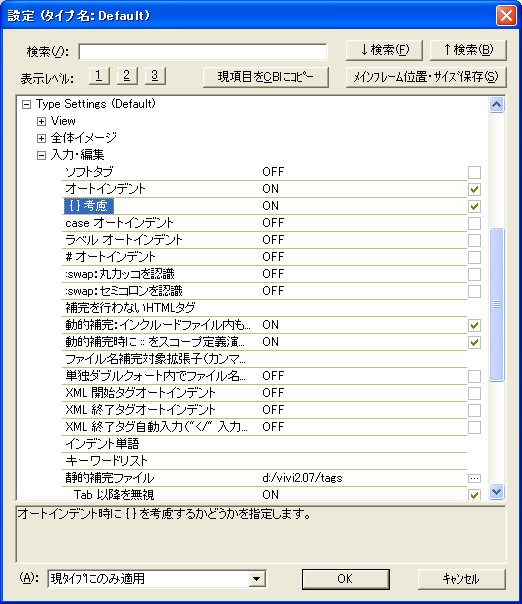Select the キーワードリスト setting row
522x604 pixels.
pos(264,461)
